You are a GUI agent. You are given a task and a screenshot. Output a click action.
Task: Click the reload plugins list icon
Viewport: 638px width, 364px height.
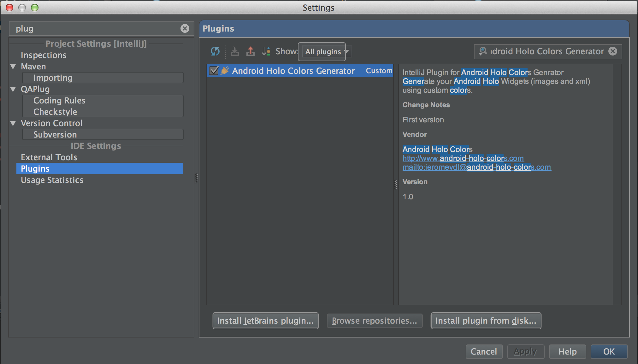click(215, 51)
